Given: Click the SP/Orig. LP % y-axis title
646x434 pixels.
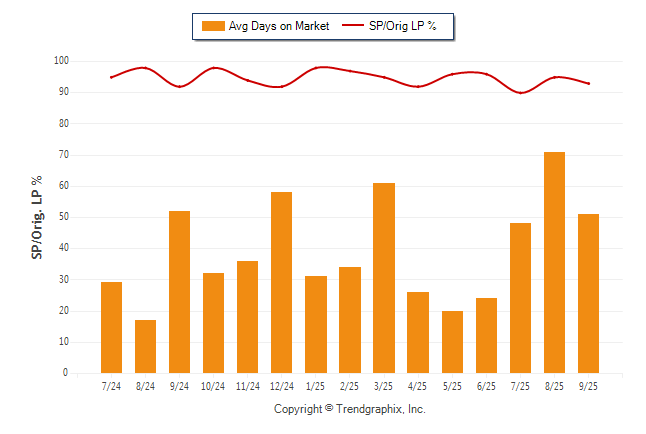Looking at the screenshot, I should tap(37, 217).
